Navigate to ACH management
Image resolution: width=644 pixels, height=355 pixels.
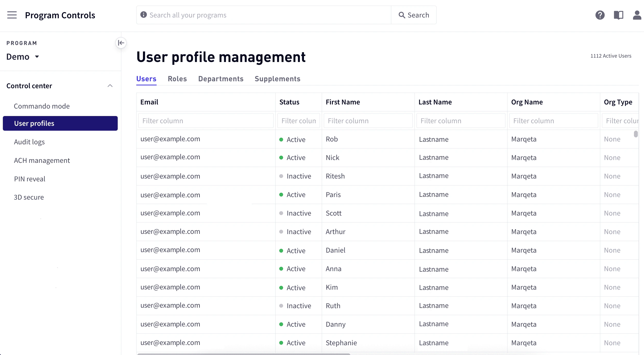point(42,160)
